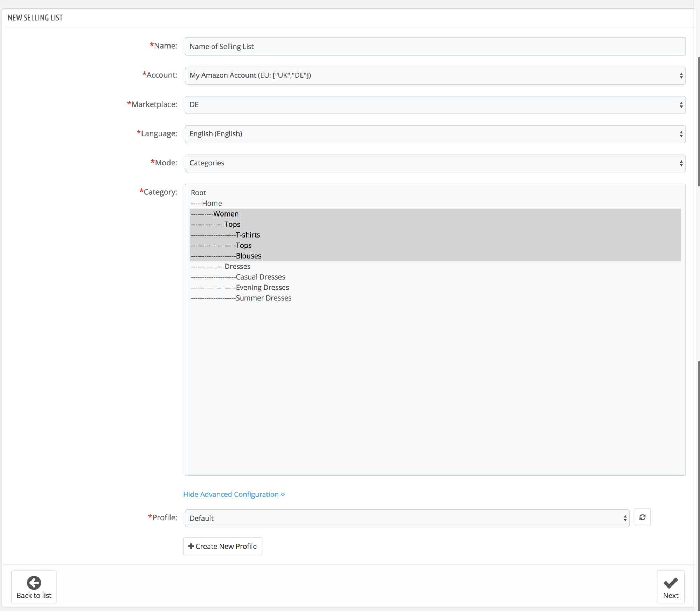Open the Mode dropdown showing Categories
The width and height of the screenshot is (700, 611).
coord(435,163)
